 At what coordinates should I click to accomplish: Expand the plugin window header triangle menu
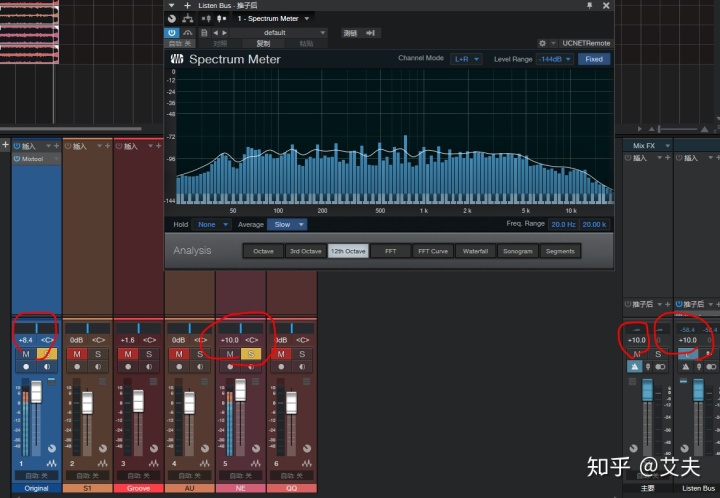coord(171,6)
